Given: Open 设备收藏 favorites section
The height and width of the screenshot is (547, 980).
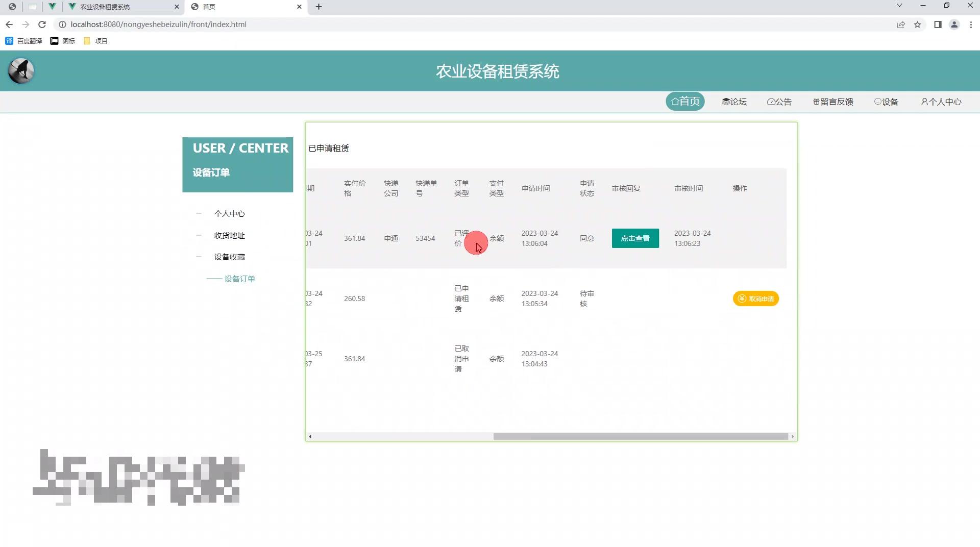Looking at the screenshot, I should [x=229, y=257].
